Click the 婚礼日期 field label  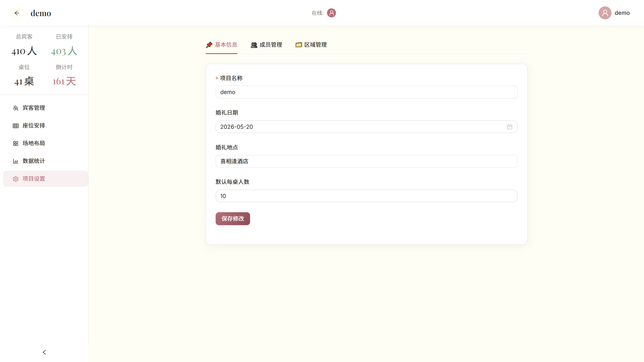pyautogui.click(x=227, y=113)
